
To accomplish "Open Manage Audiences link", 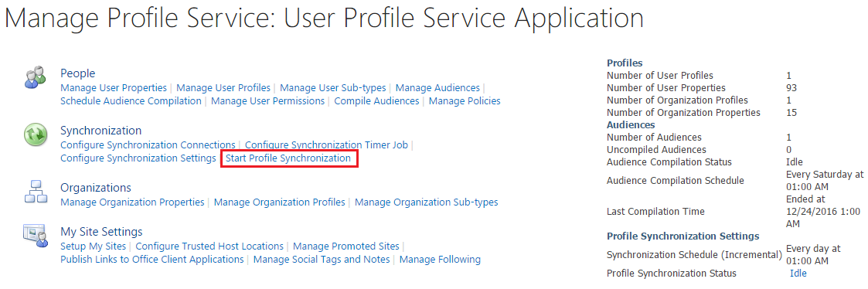I will pyautogui.click(x=438, y=87).
